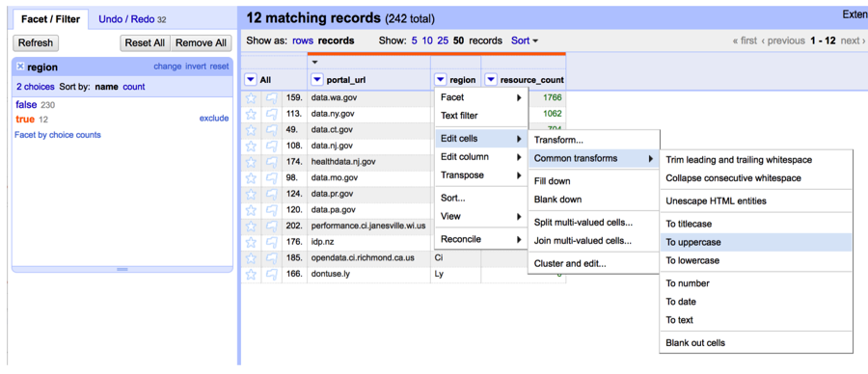868x374 pixels.
Task: Click the invert link in region facet
Action: [196, 67]
